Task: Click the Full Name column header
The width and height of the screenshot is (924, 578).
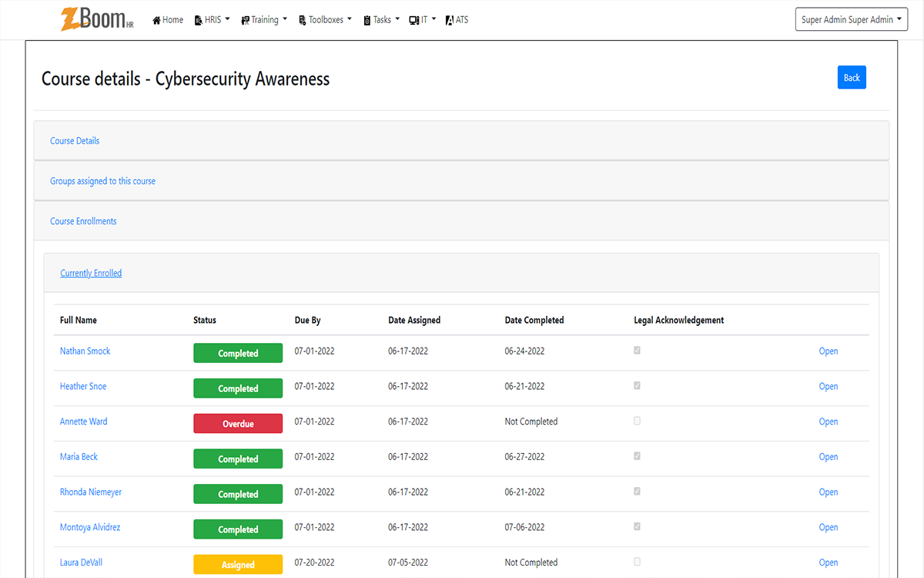Action: tap(79, 320)
